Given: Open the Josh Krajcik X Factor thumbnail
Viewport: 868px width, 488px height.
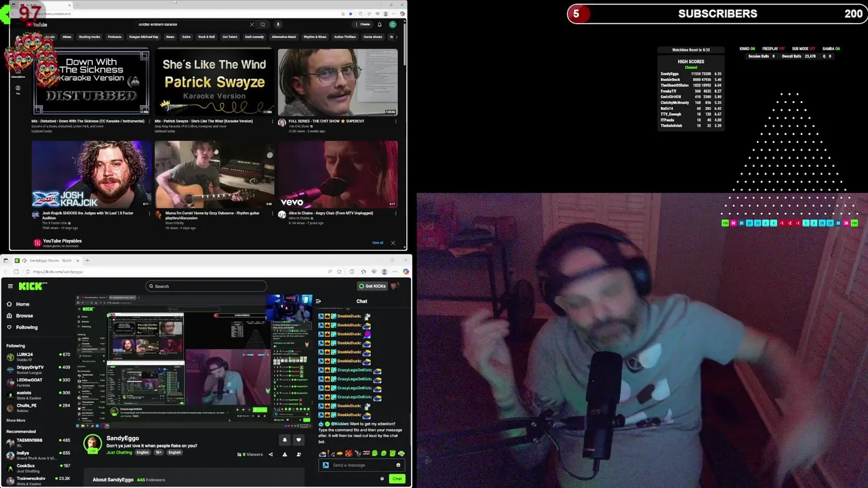Looking at the screenshot, I should (x=91, y=174).
